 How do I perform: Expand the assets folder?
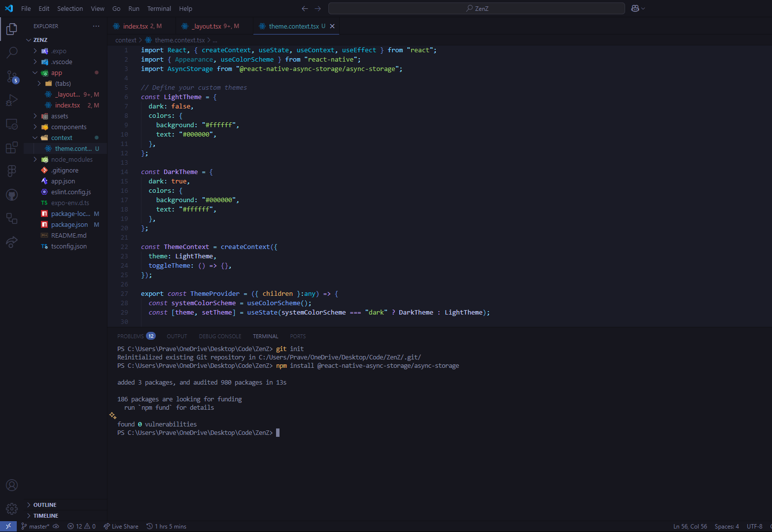click(x=35, y=116)
